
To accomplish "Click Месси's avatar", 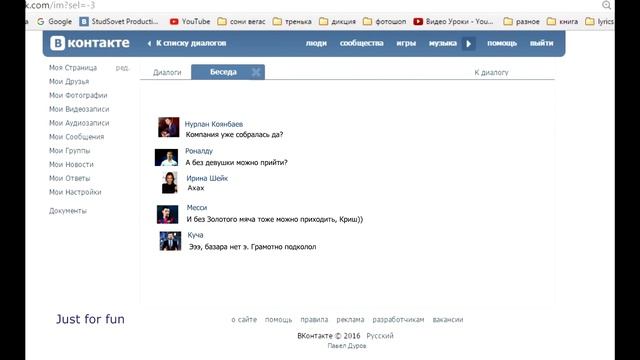I will coord(167,214).
